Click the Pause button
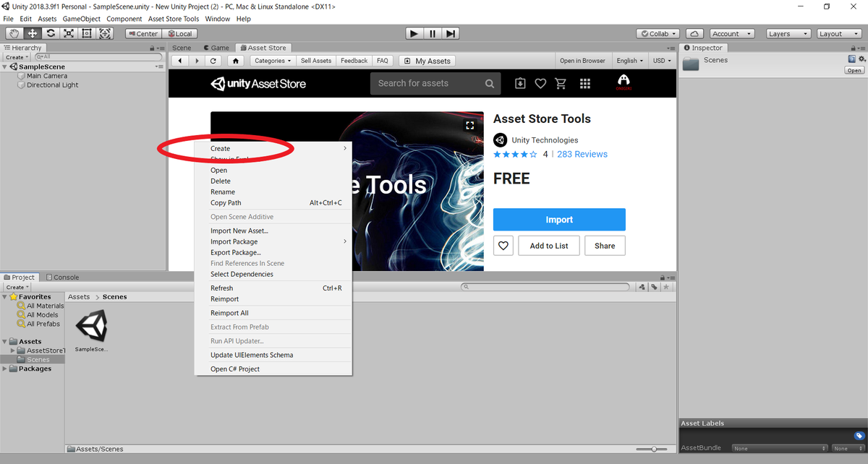This screenshot has width=868, height=464. [x=433, y=33]
